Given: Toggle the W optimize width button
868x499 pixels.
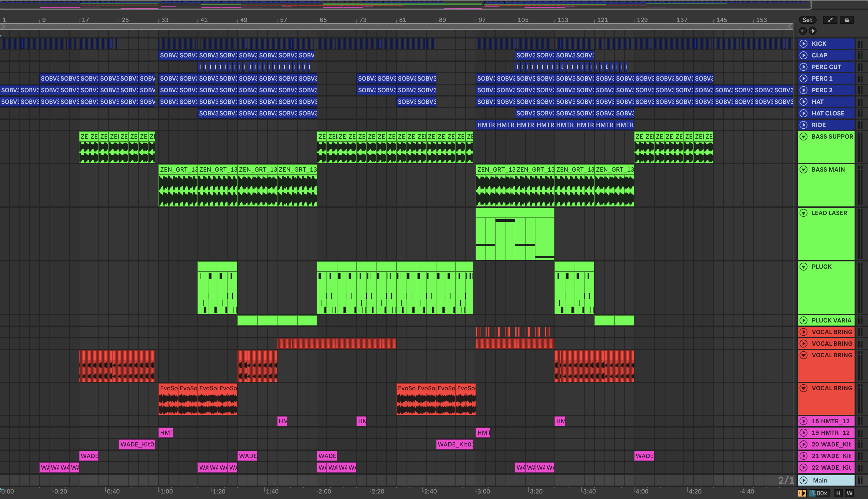Looking at the screenshot, I should (x=849, y=493).
